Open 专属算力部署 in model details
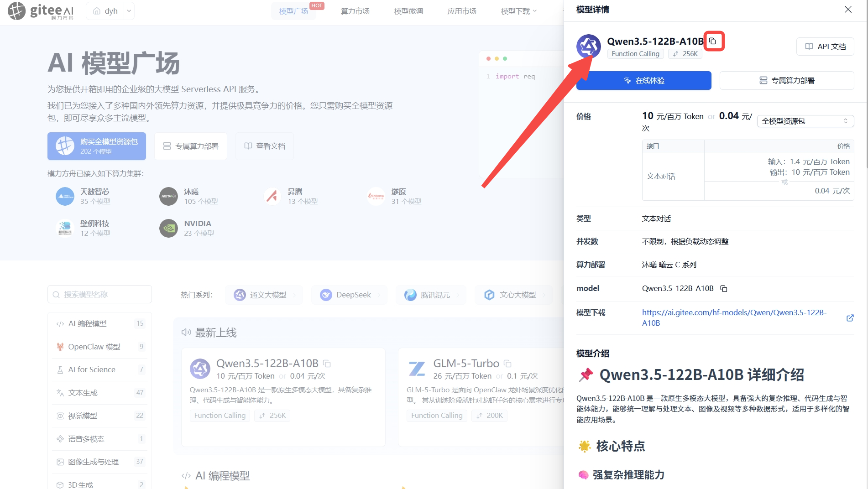This screenshot has width=868, height=489. [786, 80]
